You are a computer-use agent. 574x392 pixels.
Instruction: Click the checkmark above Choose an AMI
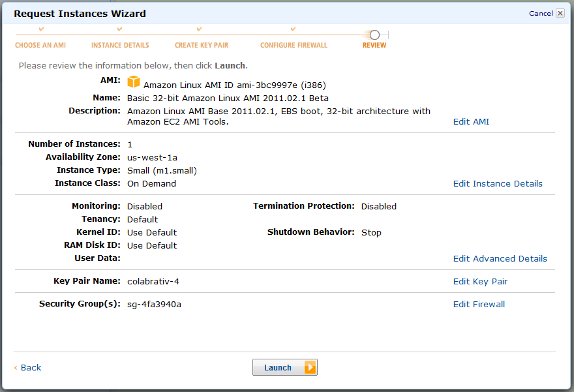click(41, 29)
